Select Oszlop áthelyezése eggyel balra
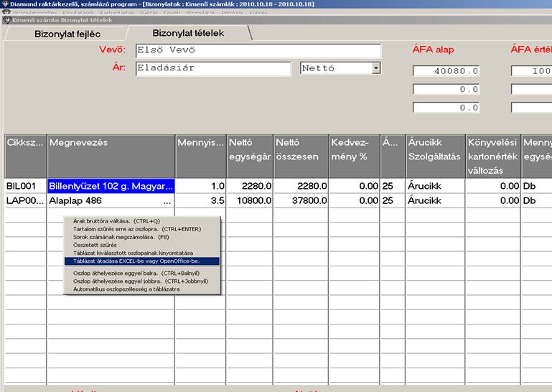The width and height of the screenshot is (552, 392). pyautogui.click(x=142, y=274)
